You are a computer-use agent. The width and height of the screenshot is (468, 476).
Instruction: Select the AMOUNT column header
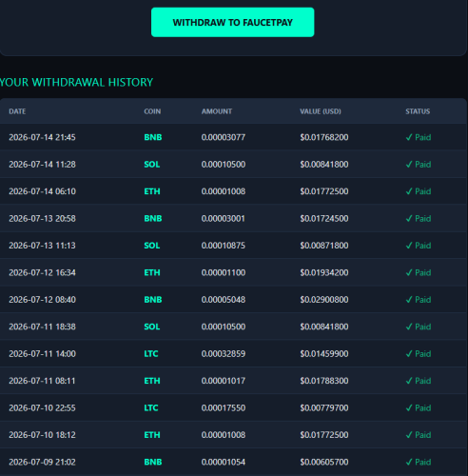tap(217, 111)
